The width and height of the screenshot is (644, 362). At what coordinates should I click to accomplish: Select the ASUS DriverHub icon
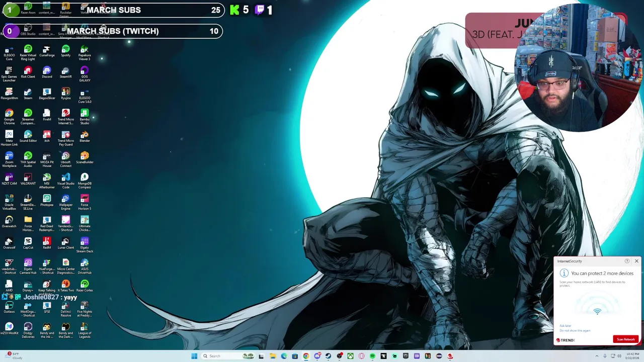coord(85,266)
